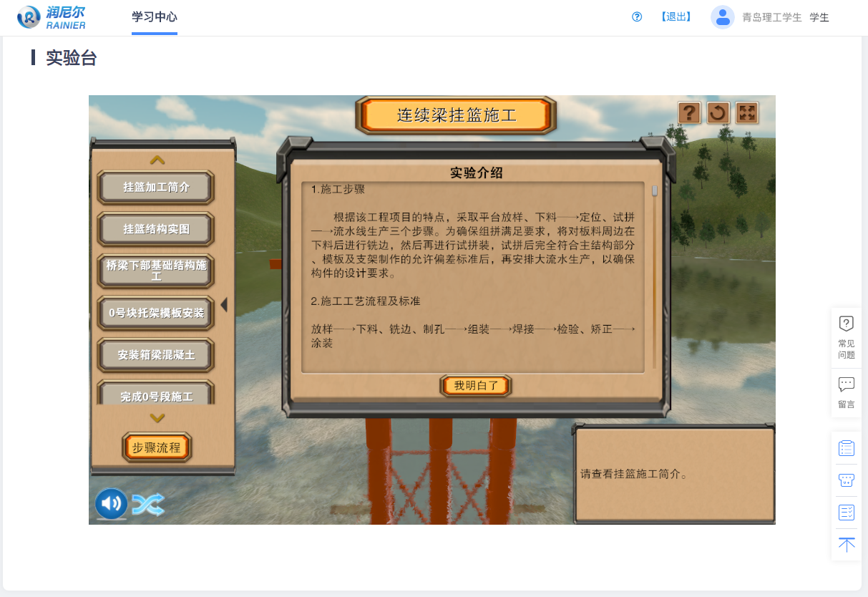Click the 步骤流程 button

157,447
